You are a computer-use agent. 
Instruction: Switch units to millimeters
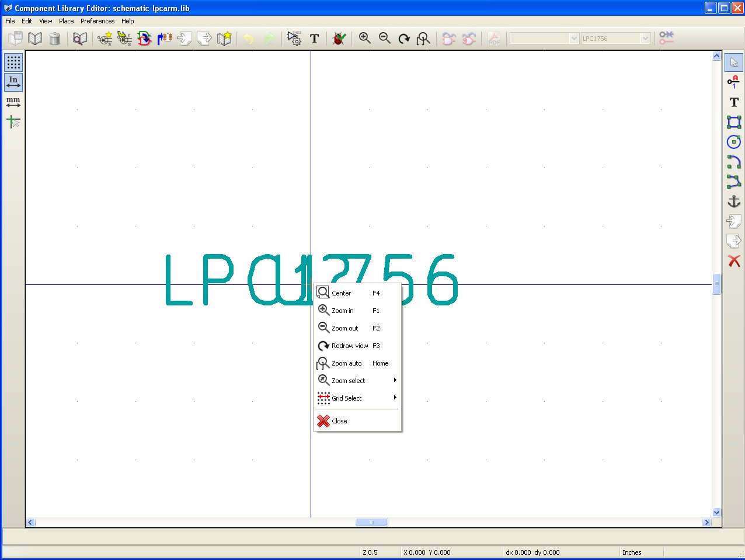point(13,102)
